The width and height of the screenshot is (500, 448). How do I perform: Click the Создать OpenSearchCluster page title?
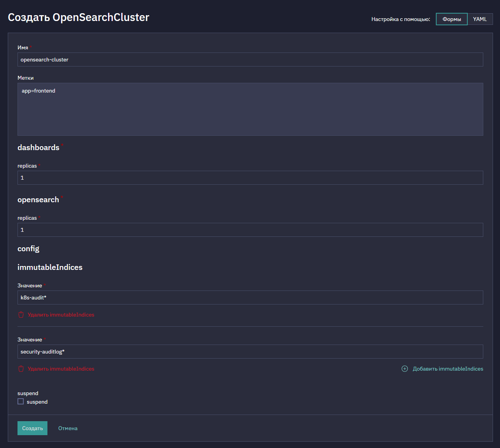(79, 17)
